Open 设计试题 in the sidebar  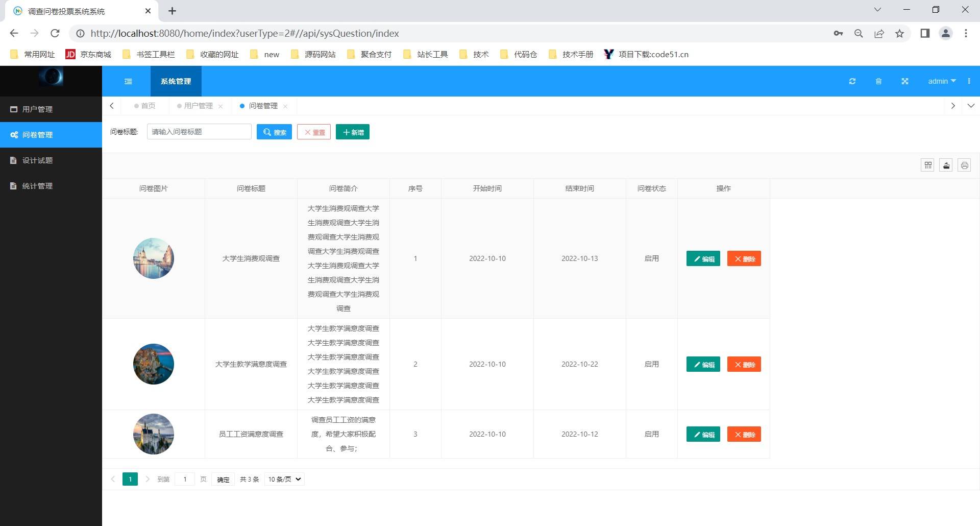(x=51, y=160)
